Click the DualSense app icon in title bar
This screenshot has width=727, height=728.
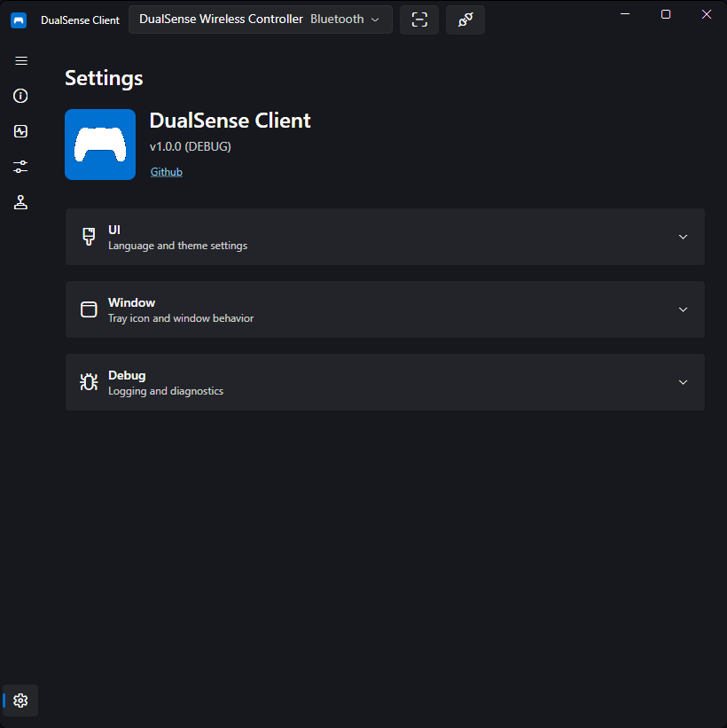19,20
